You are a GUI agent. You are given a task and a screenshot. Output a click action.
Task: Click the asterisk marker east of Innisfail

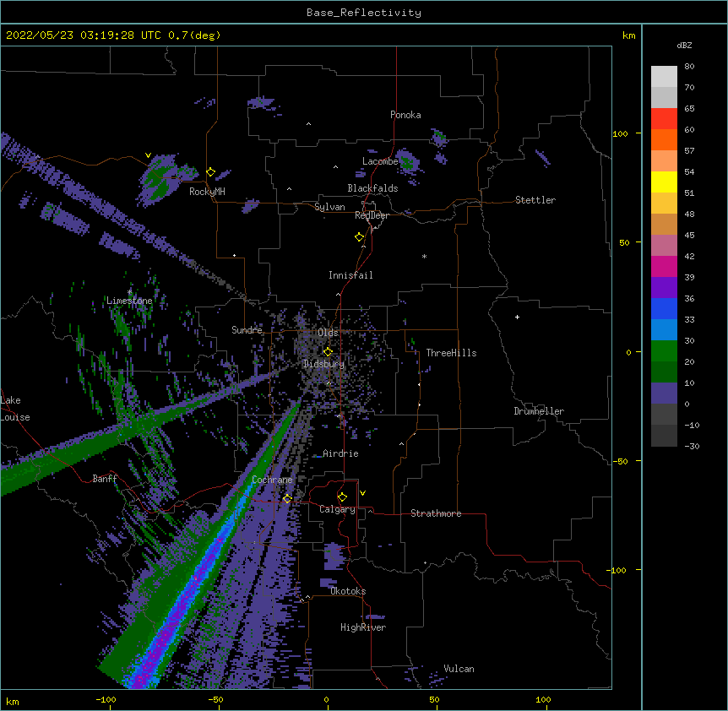(x=424, y=257)
